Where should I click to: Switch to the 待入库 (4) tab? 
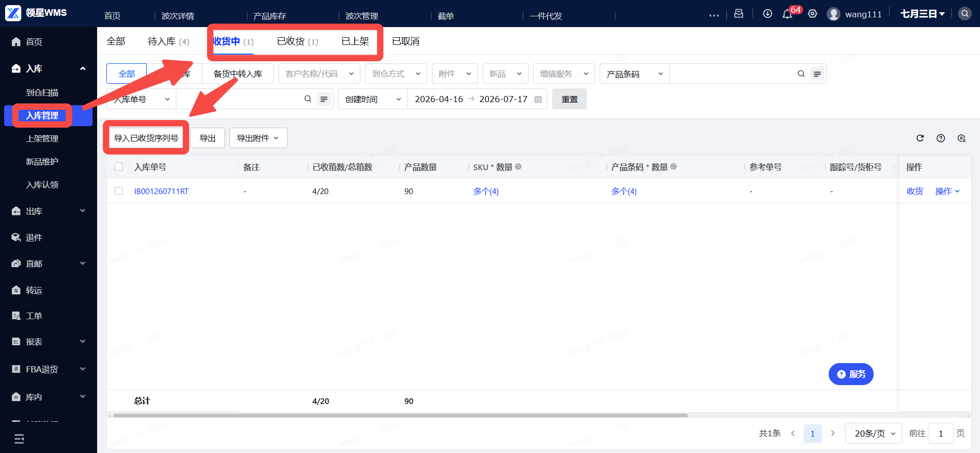click(169, 41)
